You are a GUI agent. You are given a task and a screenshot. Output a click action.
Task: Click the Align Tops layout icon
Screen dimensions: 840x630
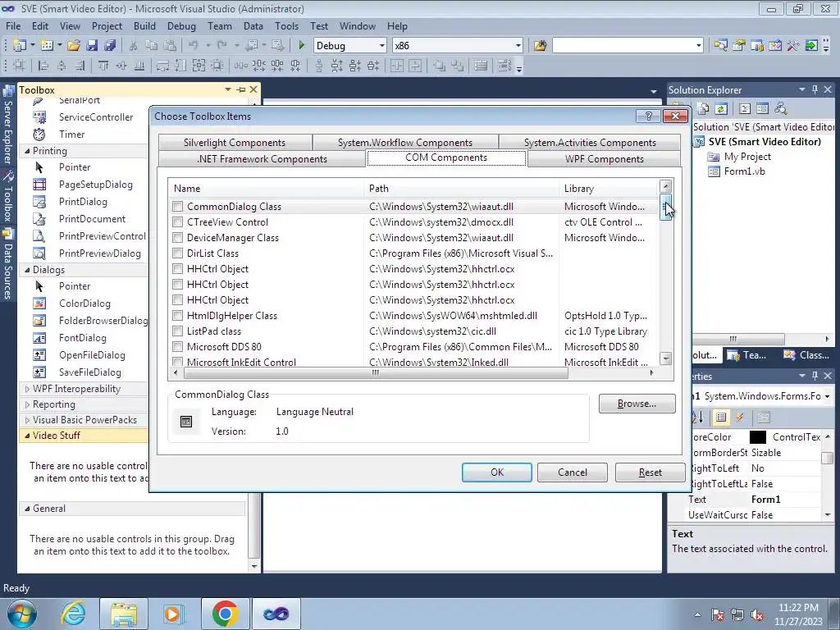[103, 66]
